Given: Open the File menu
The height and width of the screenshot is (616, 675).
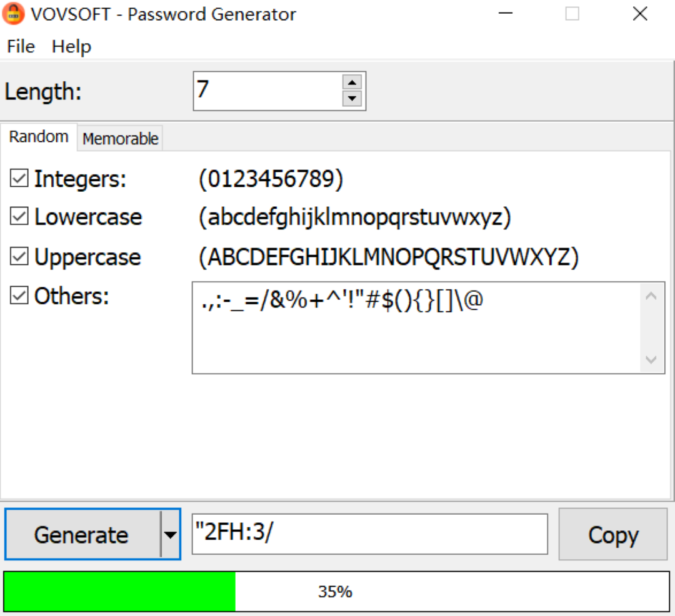Looking at the screenshot, I should click(x=21, y=46).
